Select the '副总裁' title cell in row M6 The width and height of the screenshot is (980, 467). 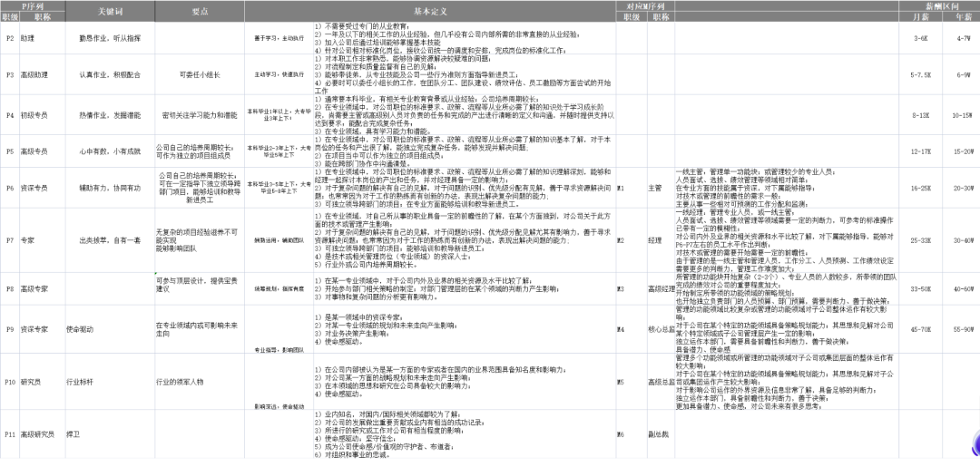pyautogui.click(x=661, y=434)
